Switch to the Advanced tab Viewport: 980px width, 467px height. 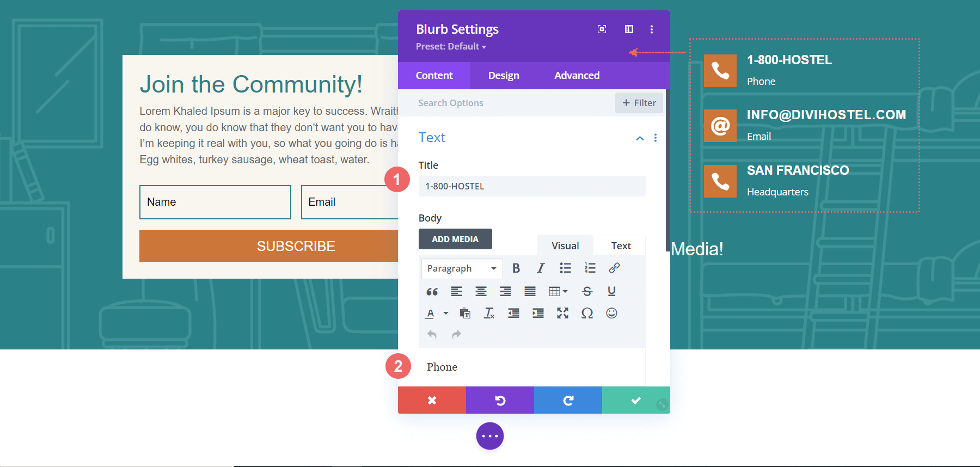(x=577, y=76)
